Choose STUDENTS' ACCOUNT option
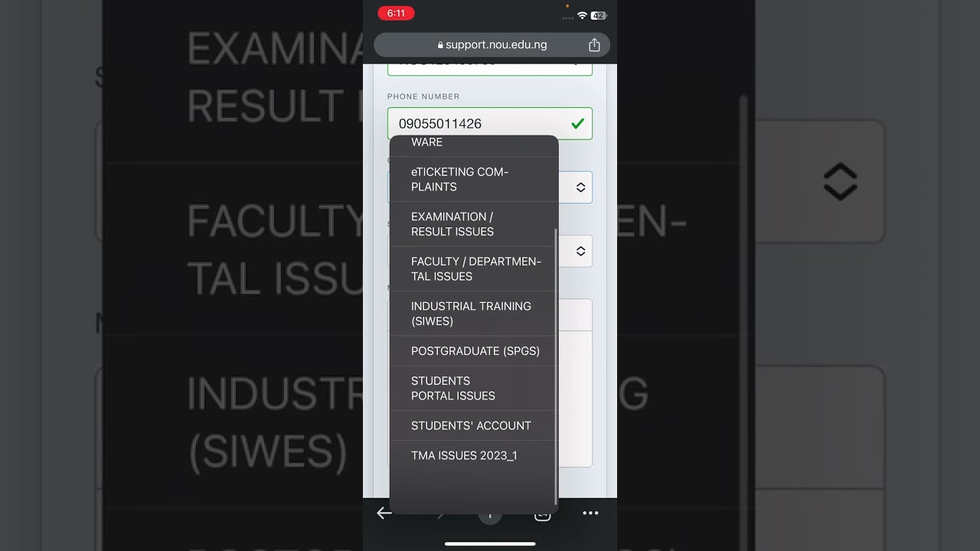This screenshot has height=551, width=980. pos(474,425)
